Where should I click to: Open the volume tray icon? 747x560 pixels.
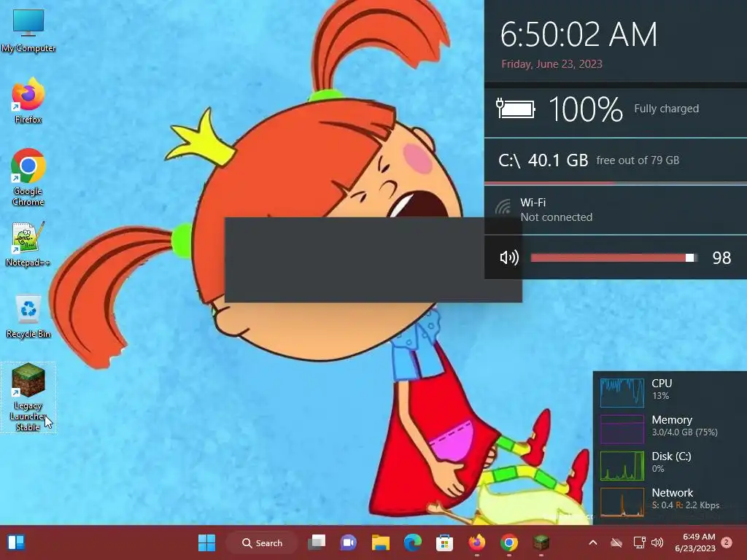click(x=657, y=542)
